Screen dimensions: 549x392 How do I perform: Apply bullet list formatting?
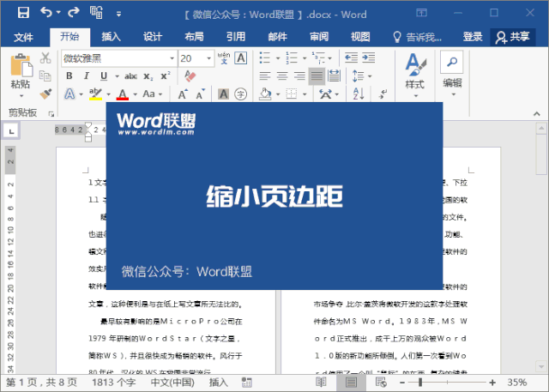(x=265, y=57)
